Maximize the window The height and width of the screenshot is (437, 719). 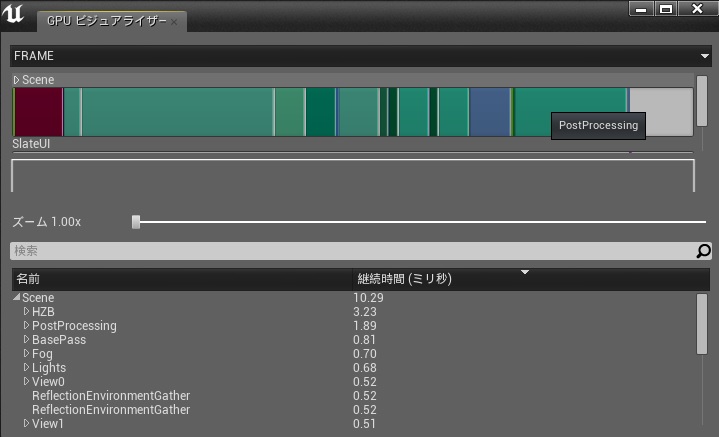[x=666, y=9]
